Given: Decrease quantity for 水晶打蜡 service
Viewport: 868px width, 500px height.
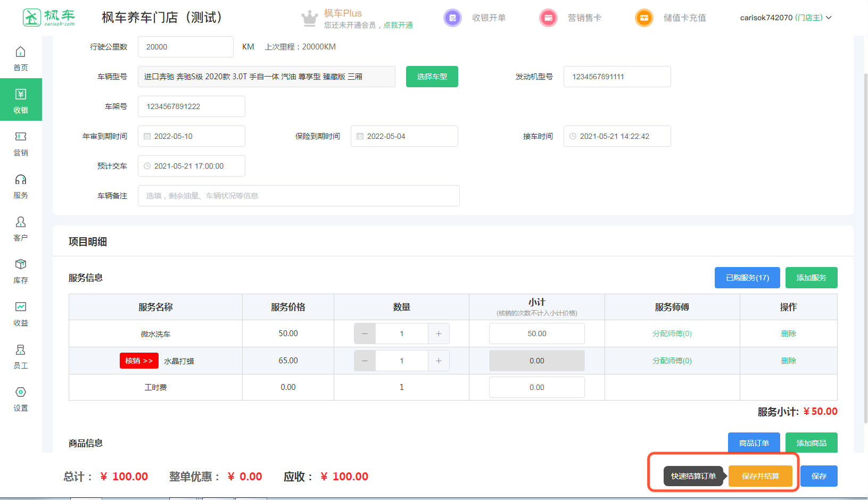Looking at the screenshot, I should click(365, 361).
